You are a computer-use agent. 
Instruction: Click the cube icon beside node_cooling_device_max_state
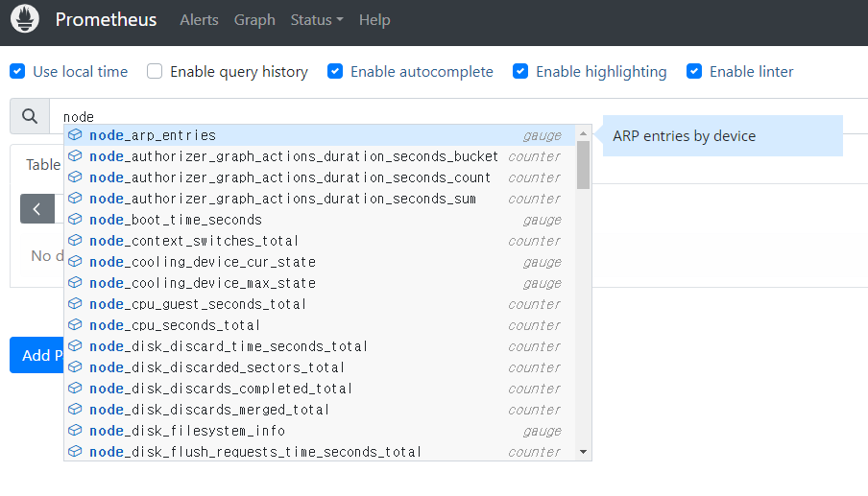(75, 283)
